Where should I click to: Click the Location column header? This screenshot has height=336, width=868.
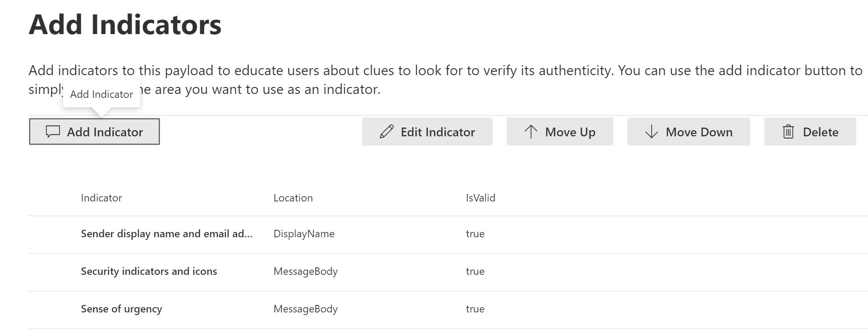click(293, 198)
